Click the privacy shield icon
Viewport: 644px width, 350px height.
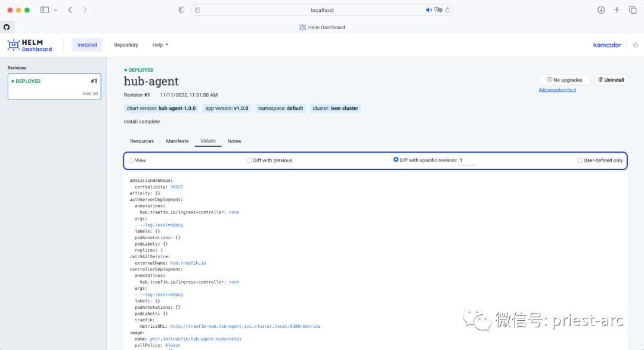coord(181,10)
